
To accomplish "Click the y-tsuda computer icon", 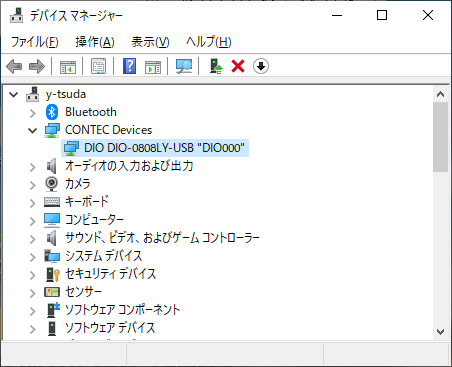I will [x=33, y=94].
